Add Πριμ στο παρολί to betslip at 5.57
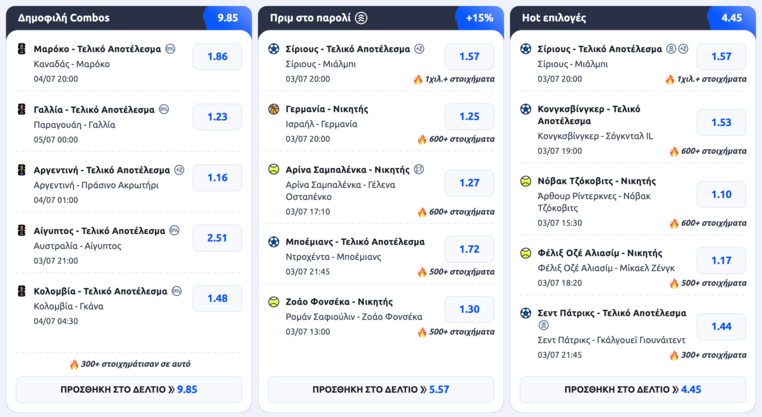The image size is (762, 417). [x=381, y=389]
